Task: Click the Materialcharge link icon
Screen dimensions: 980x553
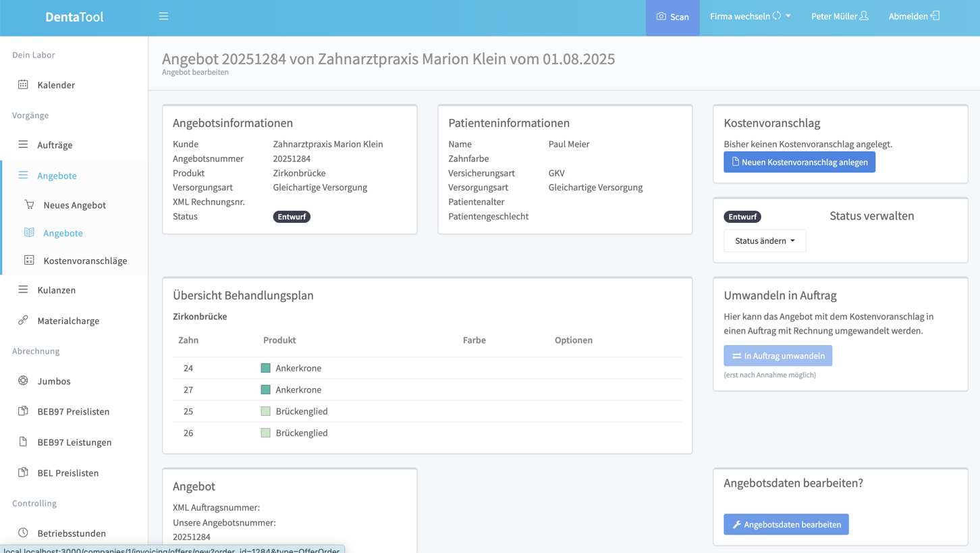Action: pos(23,320)
